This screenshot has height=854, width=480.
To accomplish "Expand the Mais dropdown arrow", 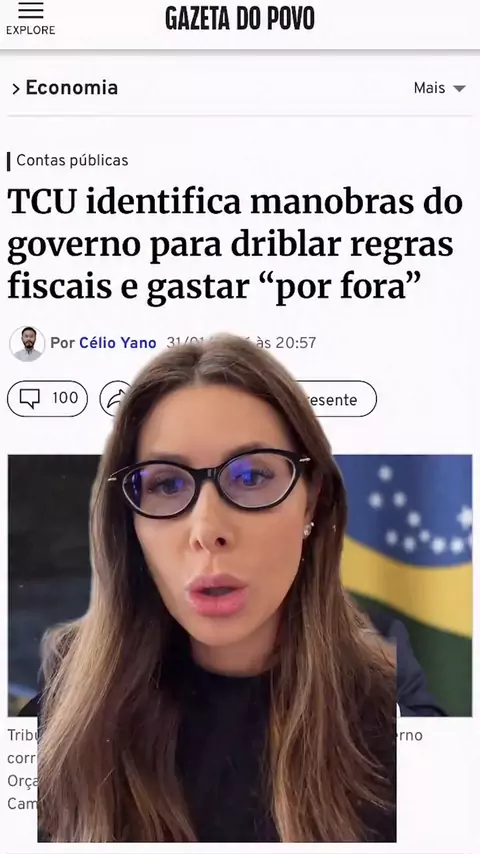I will click(x=459, y=88).
